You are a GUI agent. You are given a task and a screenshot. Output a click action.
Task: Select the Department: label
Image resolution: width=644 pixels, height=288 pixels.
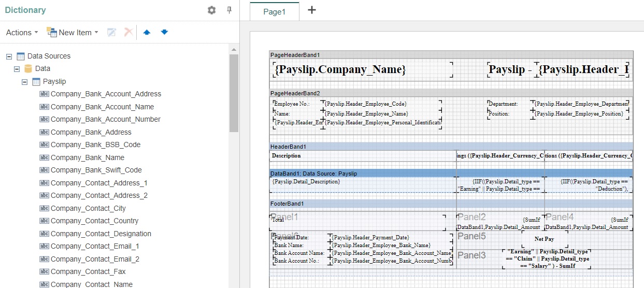pos(509,104)
